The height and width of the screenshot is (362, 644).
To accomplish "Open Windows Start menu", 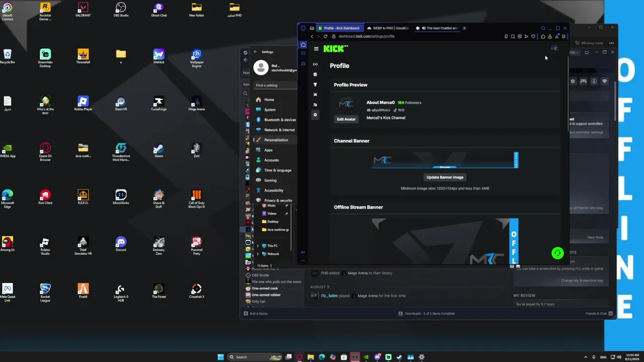I will 221,357.
